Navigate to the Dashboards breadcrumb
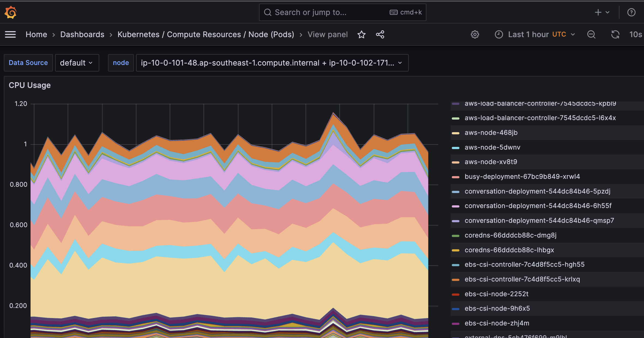 click(x=82, y=34)
